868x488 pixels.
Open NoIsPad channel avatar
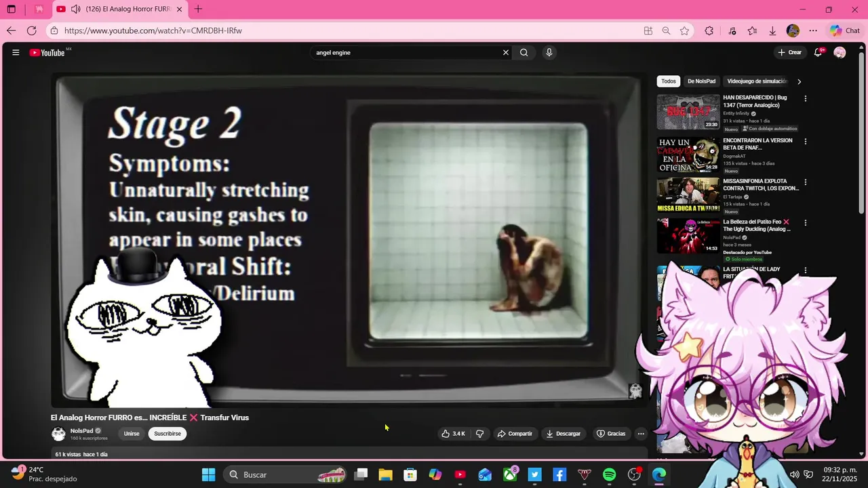tap(58, 434)
